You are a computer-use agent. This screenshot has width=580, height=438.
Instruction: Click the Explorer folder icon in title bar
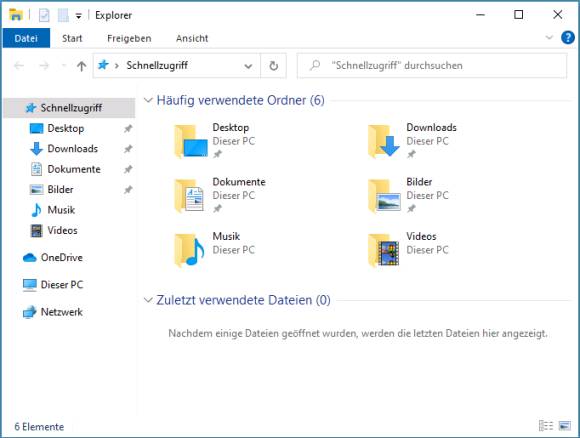16,15
